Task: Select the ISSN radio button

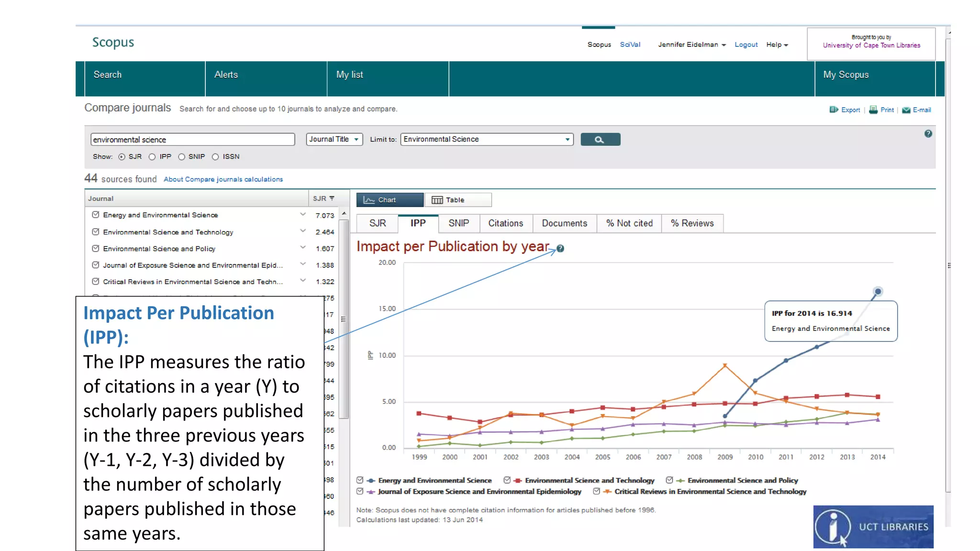Action: (x=215, y=157)
